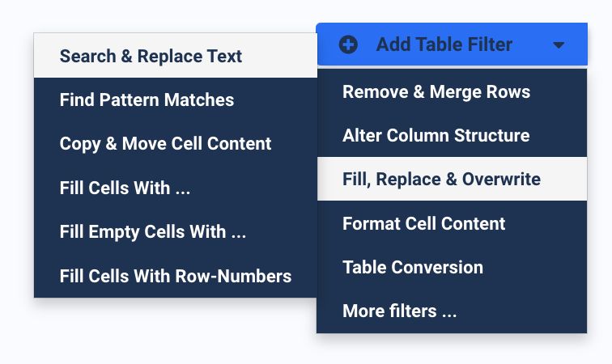Click the last item in the left submenu
Image resolution: width=612 pixels, height=364 pixels.
[175, 276]
